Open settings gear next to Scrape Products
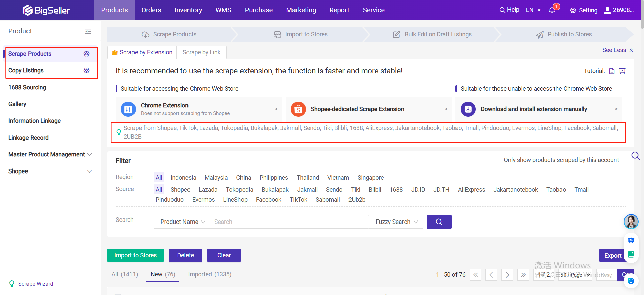644x295 pixels. (x=86, y=54)
